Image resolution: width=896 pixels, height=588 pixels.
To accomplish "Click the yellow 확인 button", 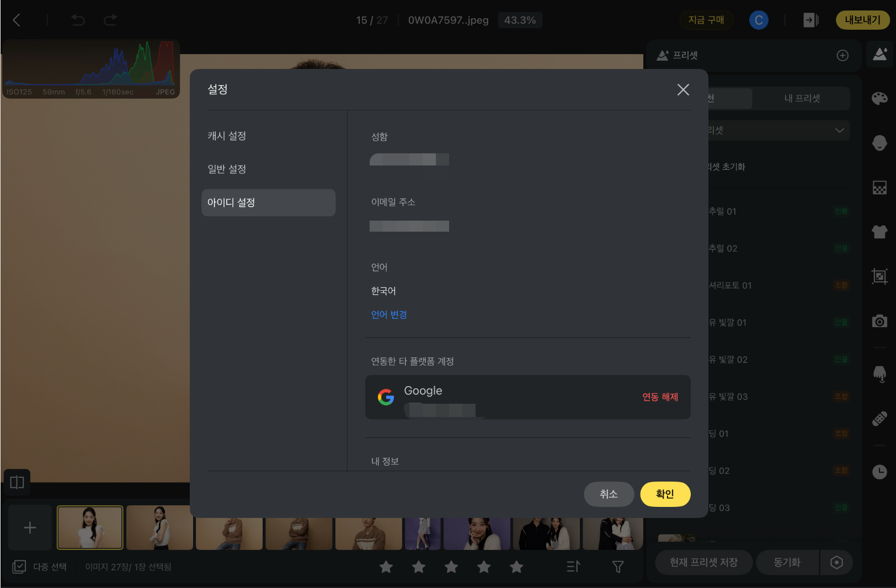I will tap(665, 494).
